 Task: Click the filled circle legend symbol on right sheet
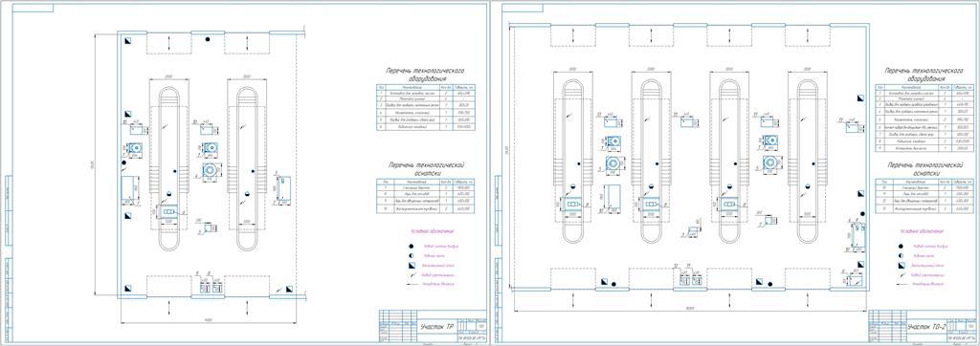tap(902, 246)
